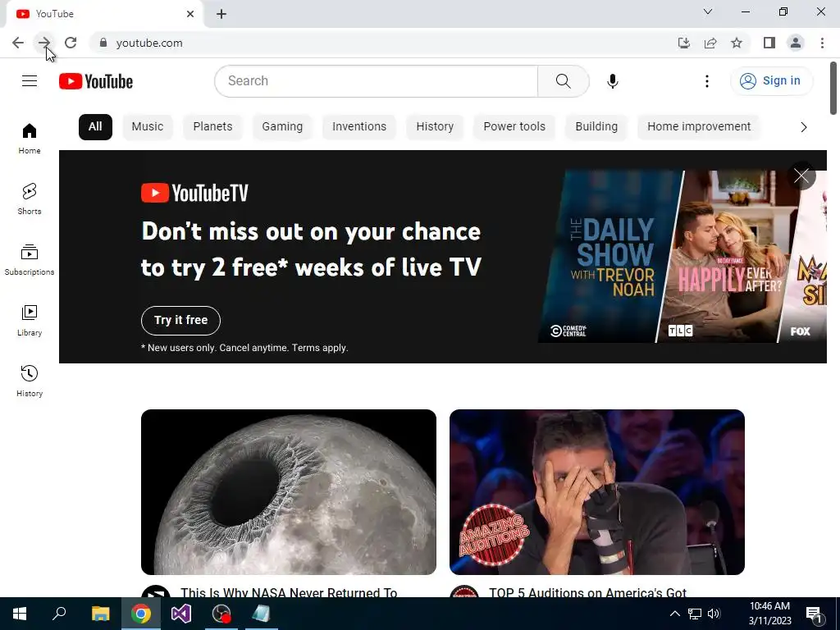Click the install app icon in address bar
Screen dimensions: 840x630
pyautogui.click(x=684, y=43)
